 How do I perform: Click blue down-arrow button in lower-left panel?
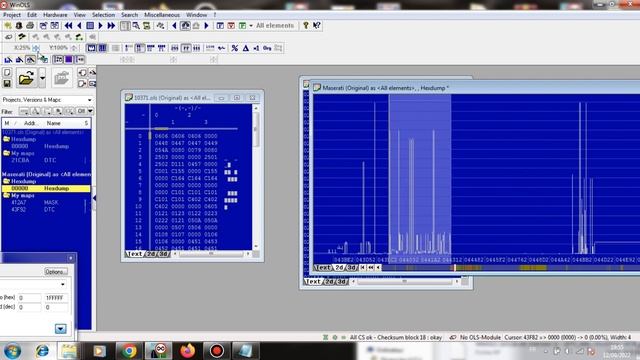pyautogui.click(x=61, y=329)
